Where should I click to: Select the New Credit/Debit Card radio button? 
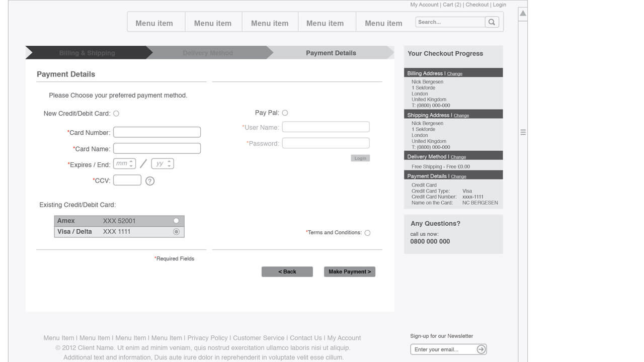(x=116, y=114)
